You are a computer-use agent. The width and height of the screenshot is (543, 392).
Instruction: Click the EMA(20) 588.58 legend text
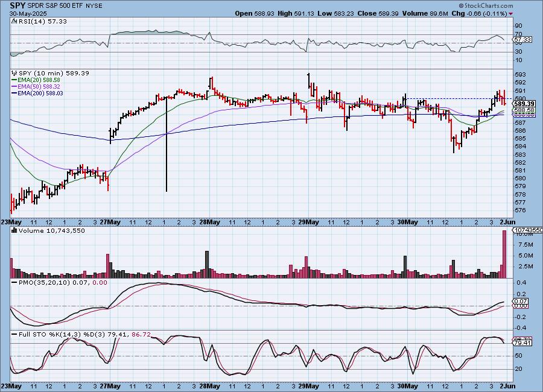tap(39, 80)
